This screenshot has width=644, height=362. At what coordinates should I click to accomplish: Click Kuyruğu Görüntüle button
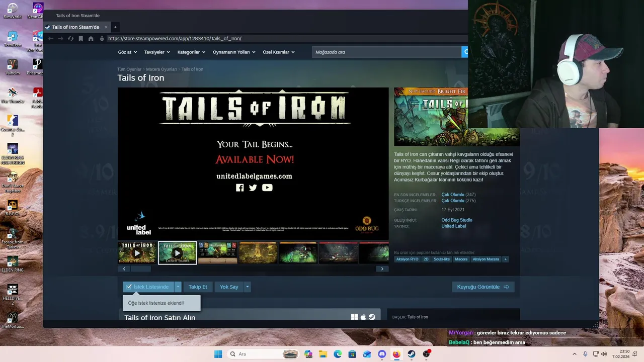point(483,287)
